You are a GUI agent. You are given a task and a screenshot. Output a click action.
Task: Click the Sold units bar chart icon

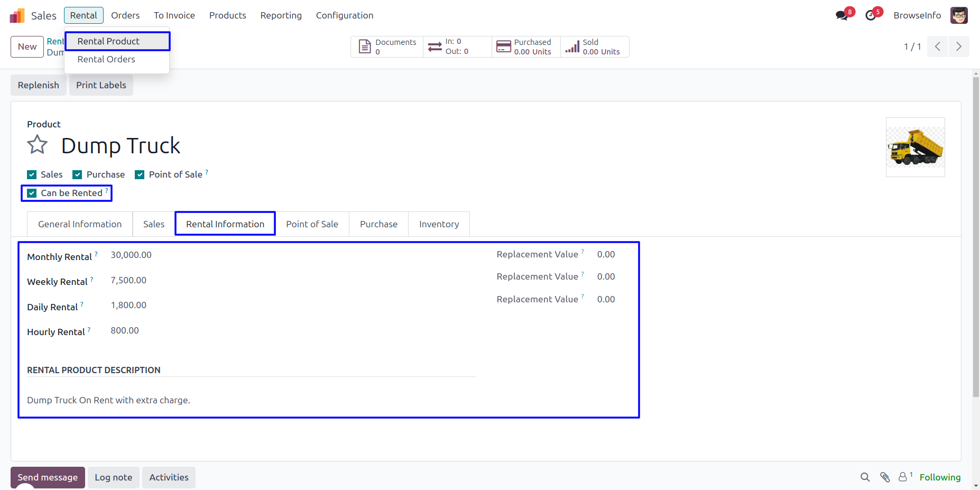(x=572, y=47)
